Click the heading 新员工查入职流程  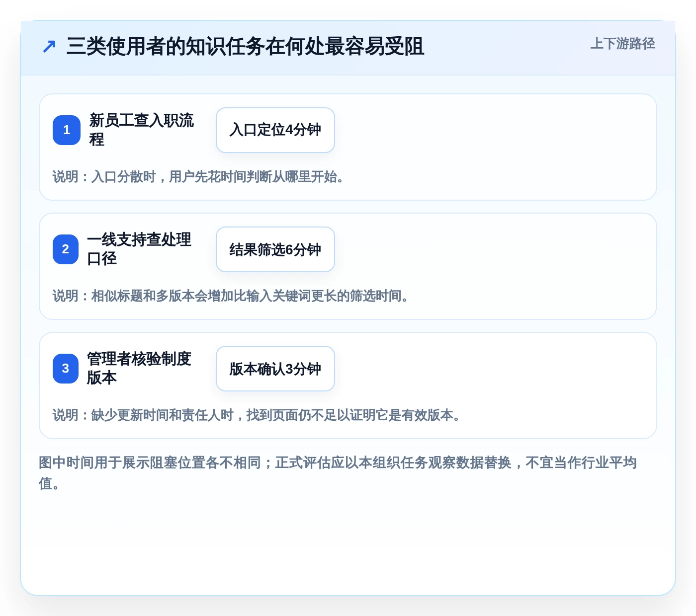pyautogui.click(x=142, y=130)
